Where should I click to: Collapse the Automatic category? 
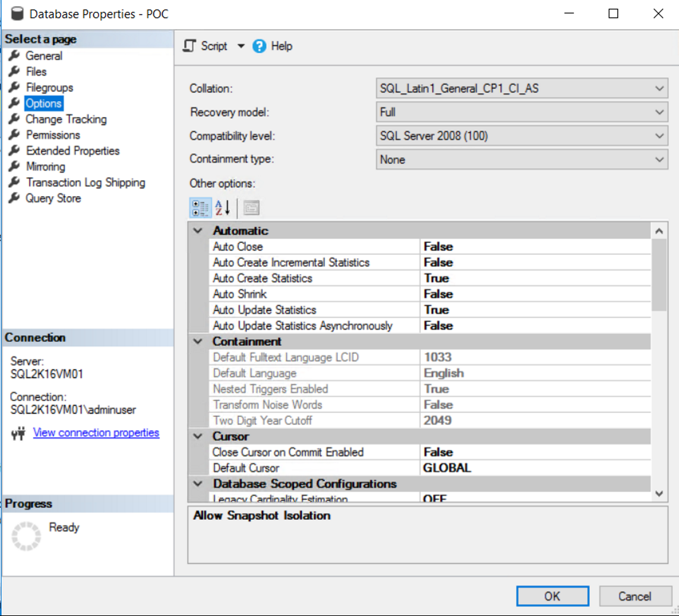point(198,230)
